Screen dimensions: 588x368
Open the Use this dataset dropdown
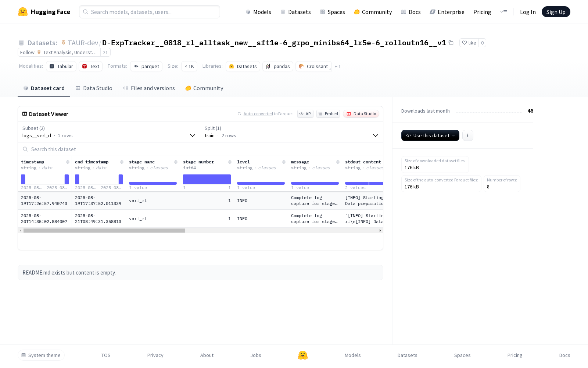(430, 135)
